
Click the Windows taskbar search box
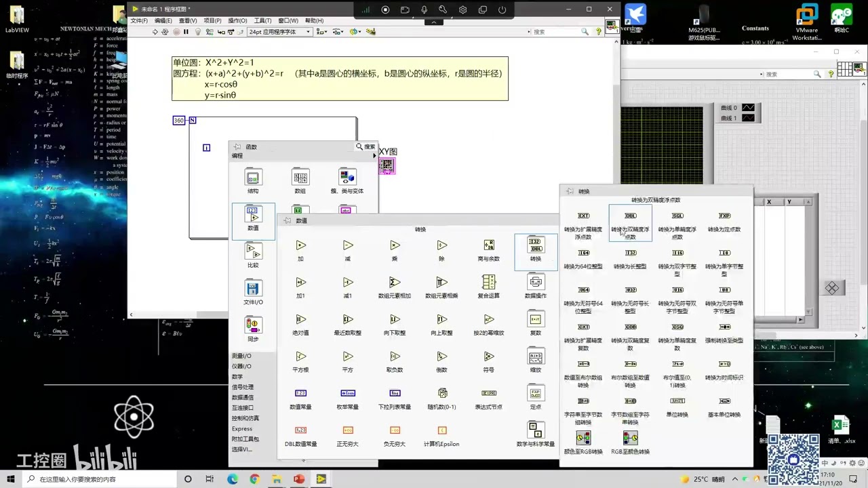click(98, 479)
